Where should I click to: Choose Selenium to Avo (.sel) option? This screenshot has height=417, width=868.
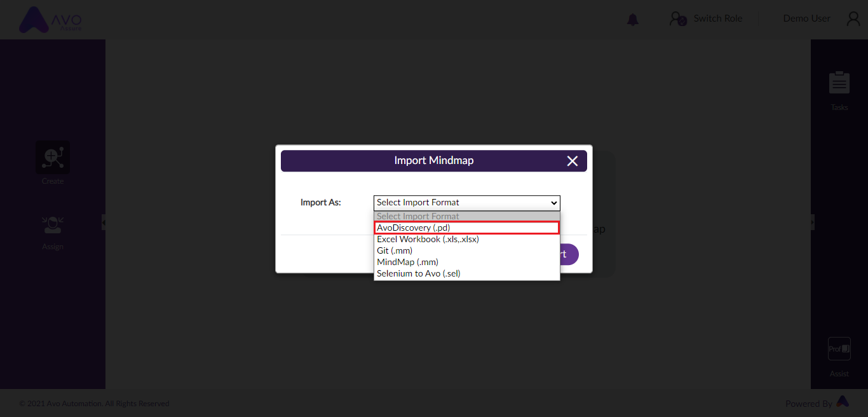[467, 273]
